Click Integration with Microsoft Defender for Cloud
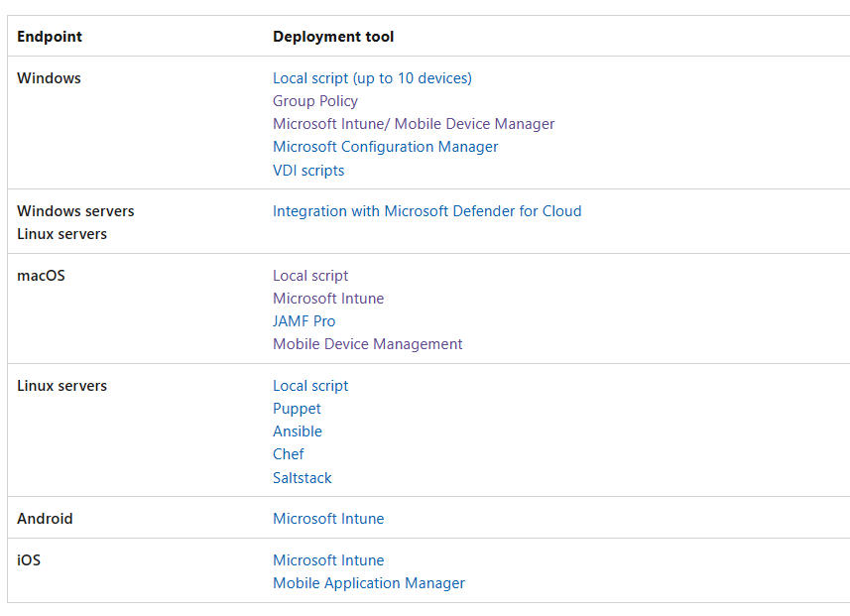This screenshot has height=616, width=850. [x=426, y=210]
